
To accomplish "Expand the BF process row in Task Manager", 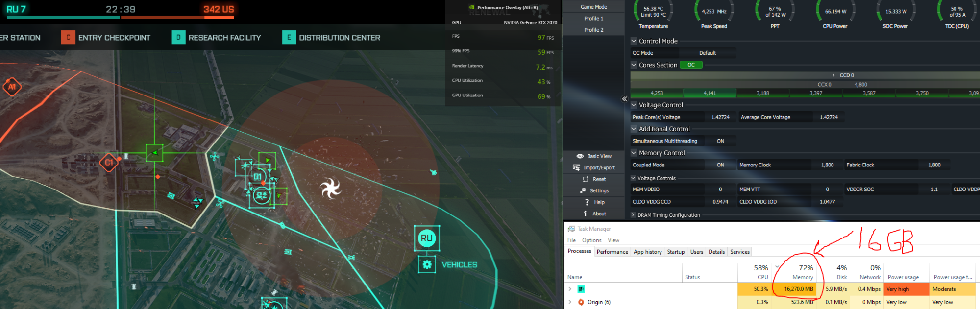I will [x=570, y=289].
